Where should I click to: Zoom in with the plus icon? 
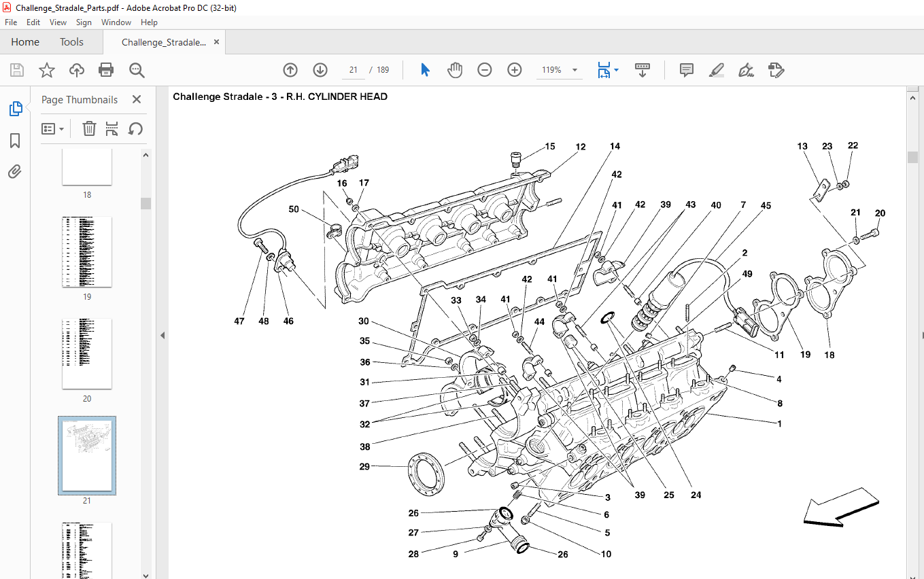[x=515, y=70]
